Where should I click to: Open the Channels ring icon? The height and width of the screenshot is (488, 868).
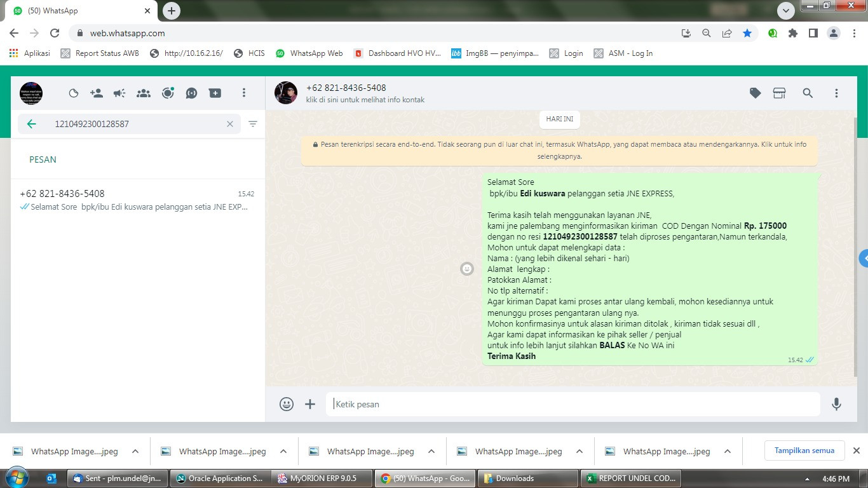168,93
